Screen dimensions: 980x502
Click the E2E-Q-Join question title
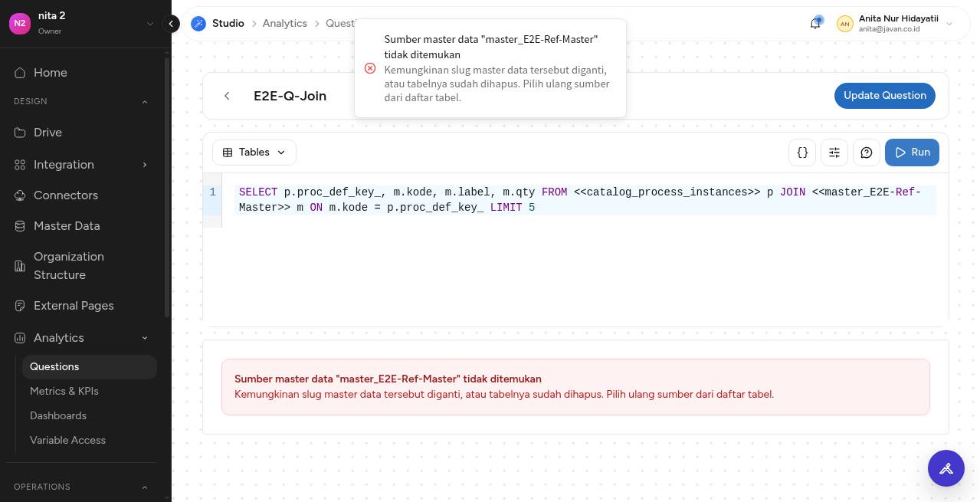click(290, 96)
